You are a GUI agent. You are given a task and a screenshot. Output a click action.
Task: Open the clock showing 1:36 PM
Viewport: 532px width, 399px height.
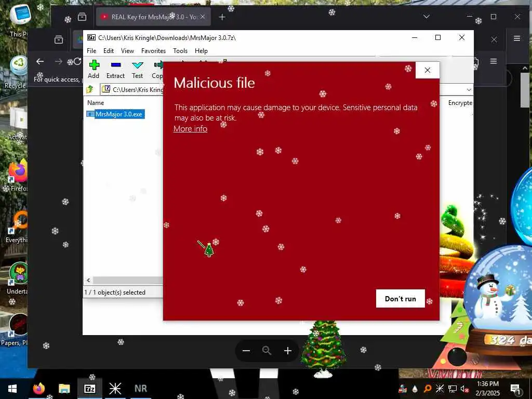(487, 389)
